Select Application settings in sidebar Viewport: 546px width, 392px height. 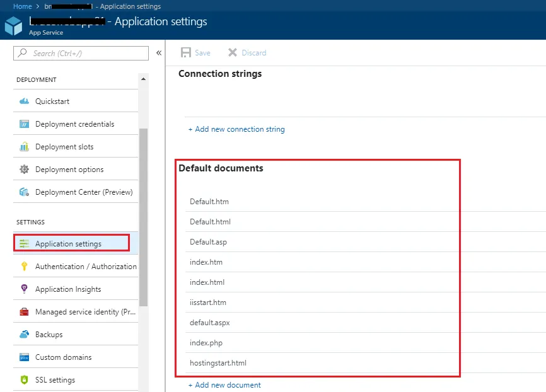pos(76,243)
